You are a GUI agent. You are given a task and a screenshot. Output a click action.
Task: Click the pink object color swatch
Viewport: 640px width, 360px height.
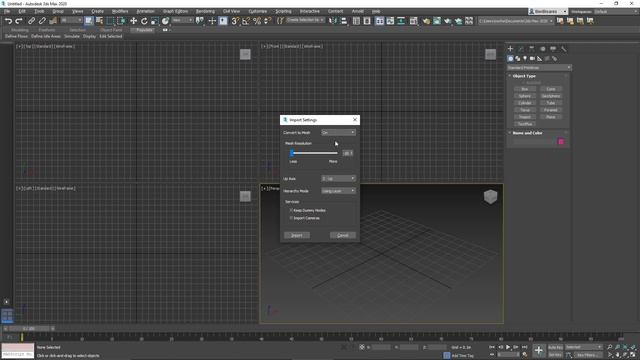pyautogui.click(x=561, y=142)
